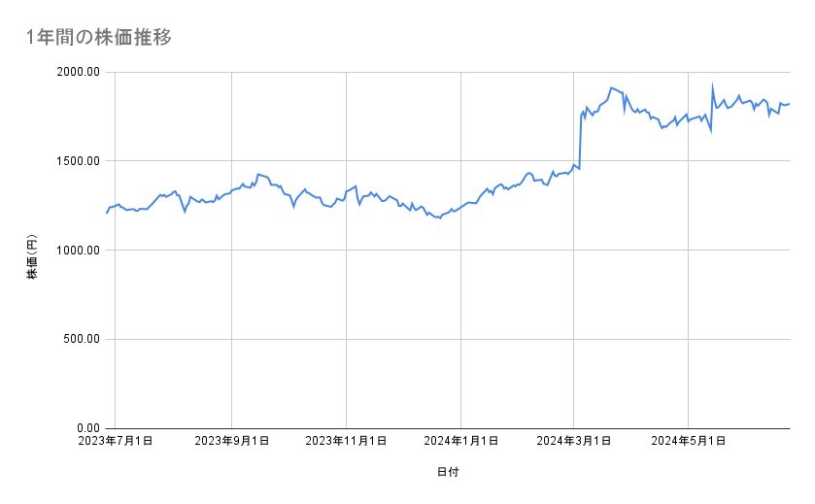Click the 2000.00 y-axis label
The image size is (815, 504).
[x=76, y=72]
